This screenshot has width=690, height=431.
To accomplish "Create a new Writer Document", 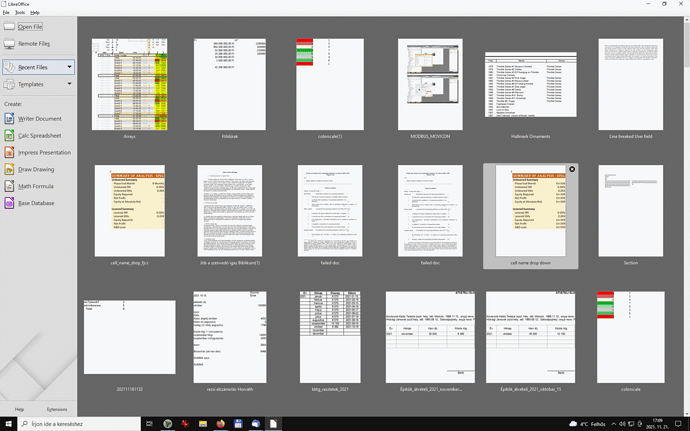I will [33, 119].
